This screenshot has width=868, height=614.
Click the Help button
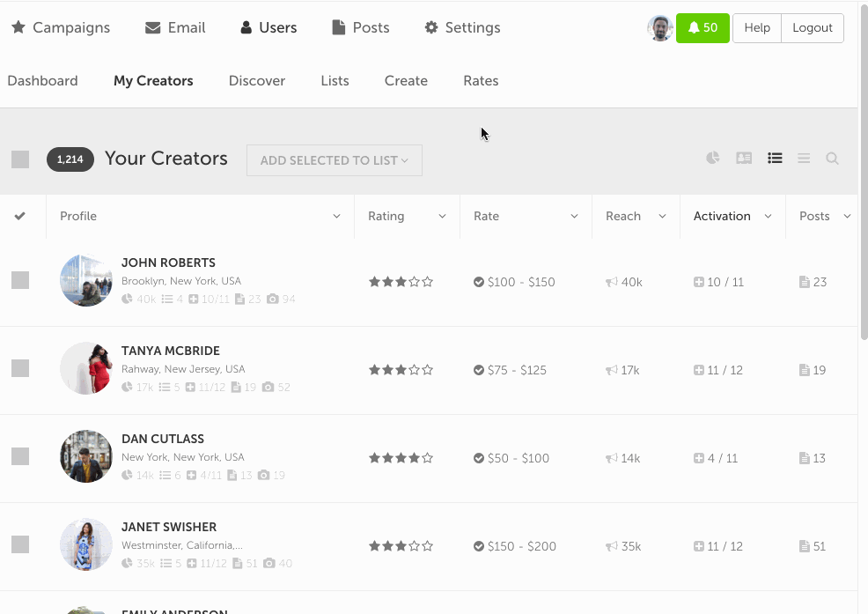click(x=757, y=28)
